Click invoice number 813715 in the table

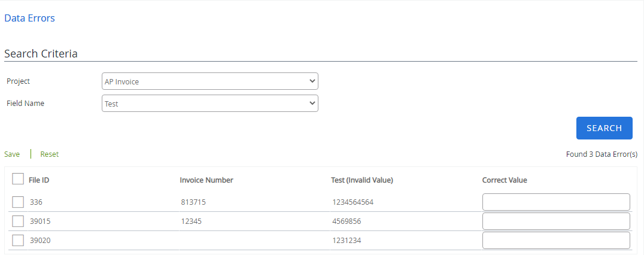pyautogui.click(x=193, y=202)
